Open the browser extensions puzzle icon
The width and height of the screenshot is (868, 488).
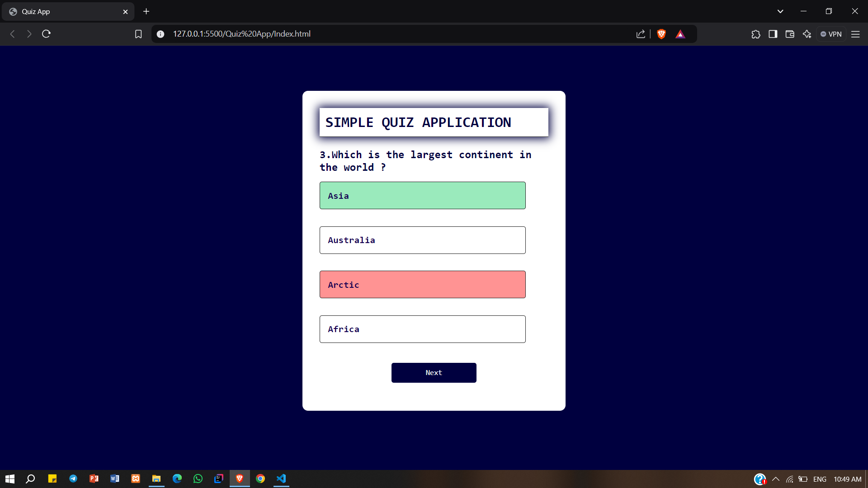[x=756, y=34]
